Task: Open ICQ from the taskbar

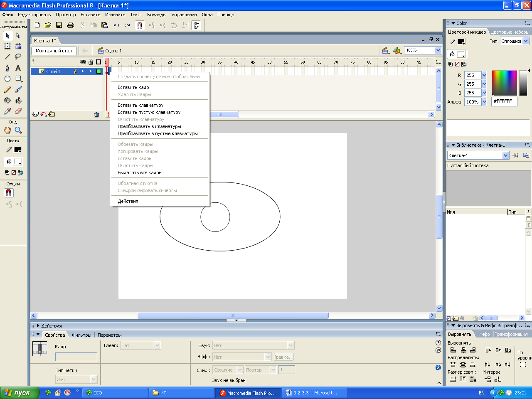Action: [x=115, y=393]
